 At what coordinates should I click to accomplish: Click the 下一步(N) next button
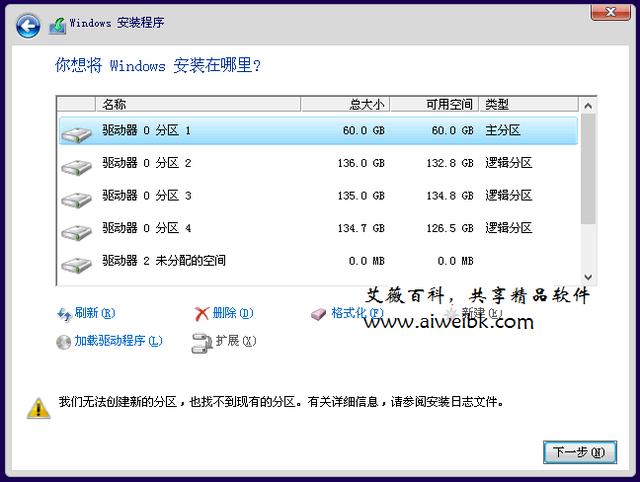(580, 452)
